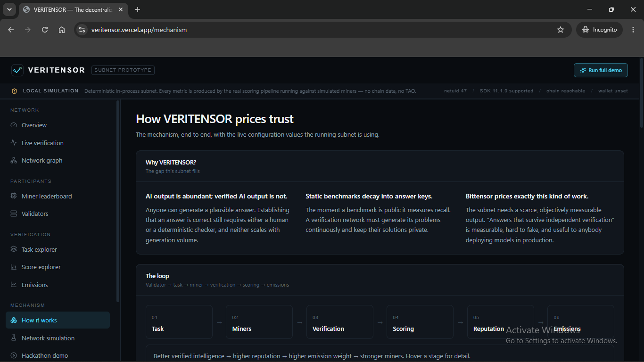Click the PARTICIPANTS sidebar section label
Viewport: 644px width, 362px height.
31,181
